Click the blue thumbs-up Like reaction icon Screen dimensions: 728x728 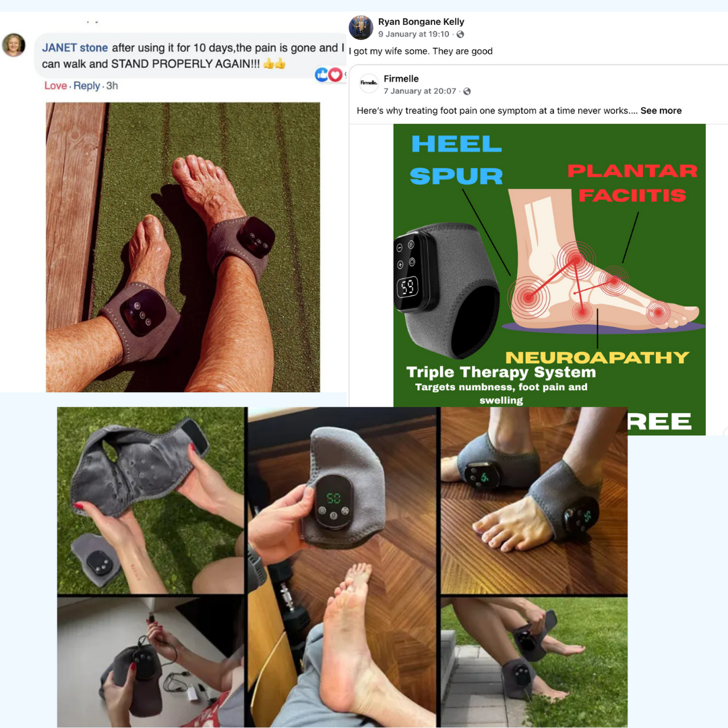point(322,74)
